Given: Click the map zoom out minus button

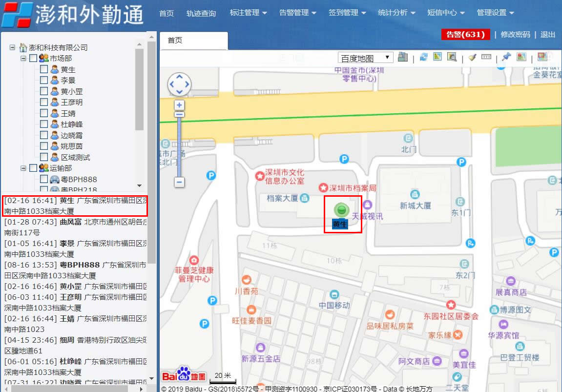Looking at the screenshot, I should (x=179, y=182).
